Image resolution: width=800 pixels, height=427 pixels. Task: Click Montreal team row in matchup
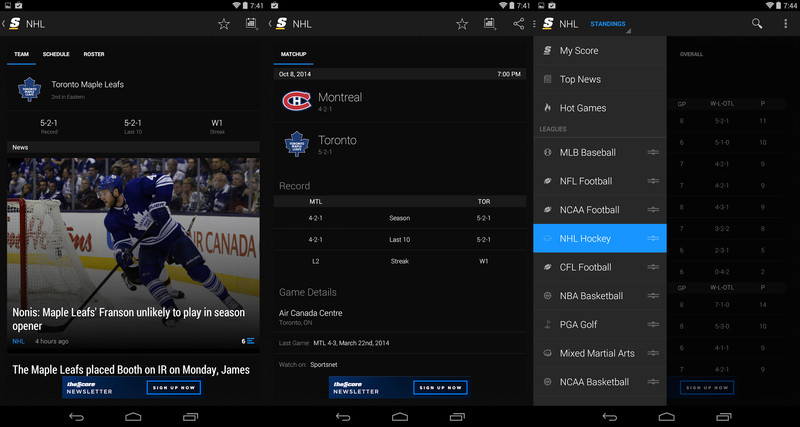tap(399, 101)
